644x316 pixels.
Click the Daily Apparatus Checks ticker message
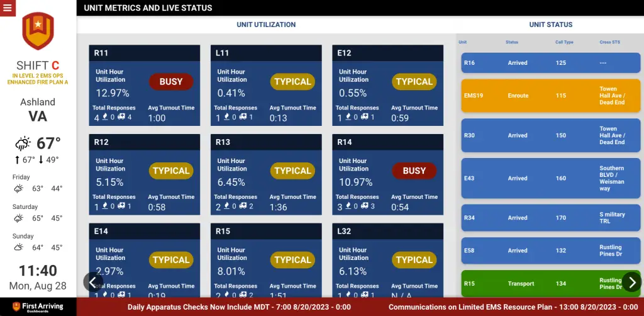point(239,307)
